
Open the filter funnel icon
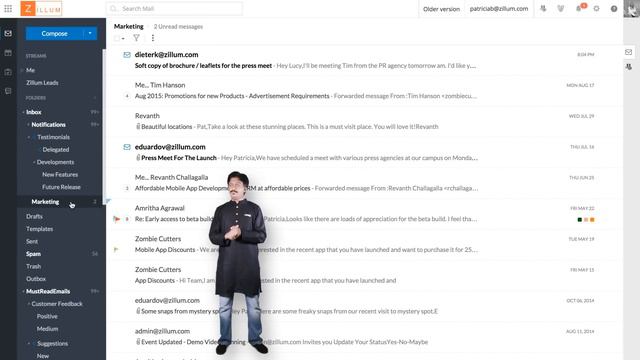point(136,38)
